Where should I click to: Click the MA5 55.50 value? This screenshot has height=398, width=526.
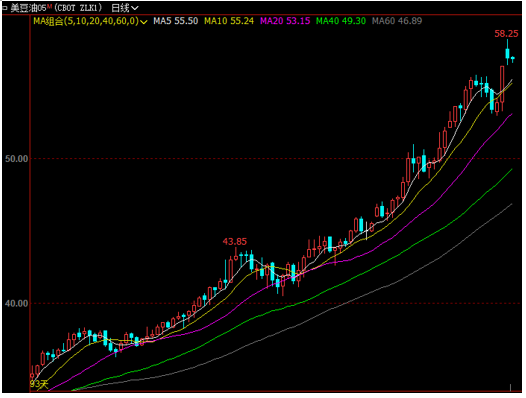[176, 21]
